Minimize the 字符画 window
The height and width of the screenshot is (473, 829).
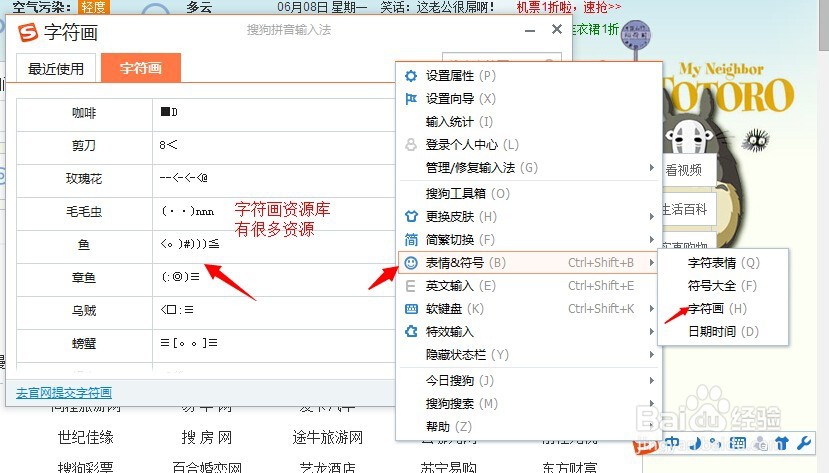(x=530, y=31)
